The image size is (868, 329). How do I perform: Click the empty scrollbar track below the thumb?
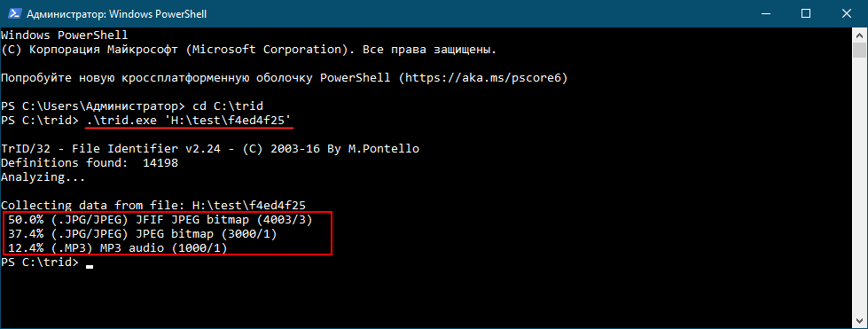858,184
